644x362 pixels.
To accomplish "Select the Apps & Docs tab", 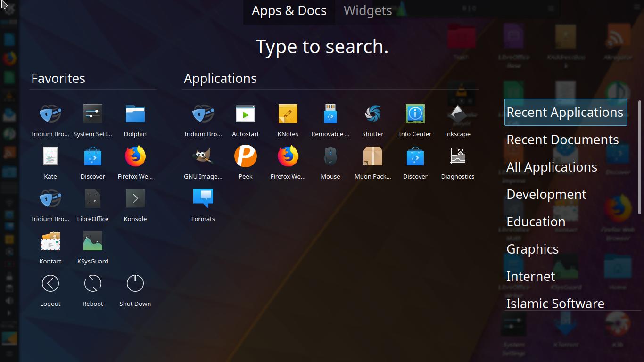I will (289, 10).
